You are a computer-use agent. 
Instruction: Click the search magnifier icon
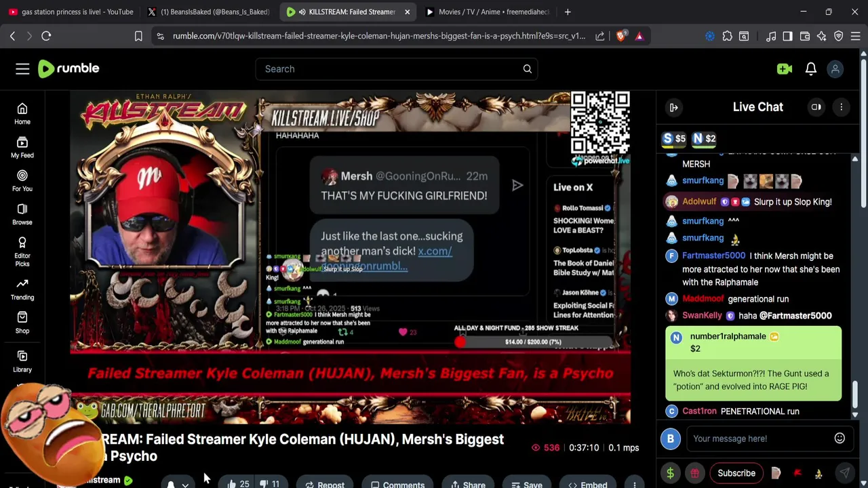coord(527,68)
